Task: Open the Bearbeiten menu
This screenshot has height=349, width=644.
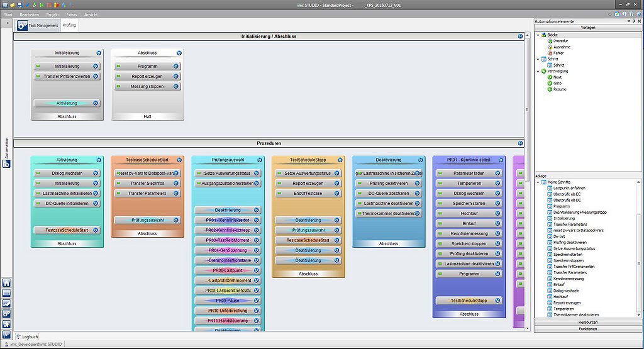Action: coord(29,13)
